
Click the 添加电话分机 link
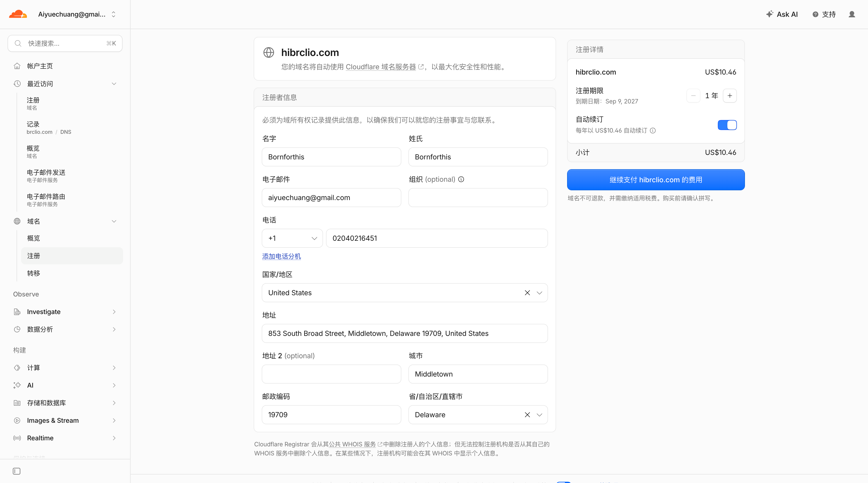coord(281,256)
